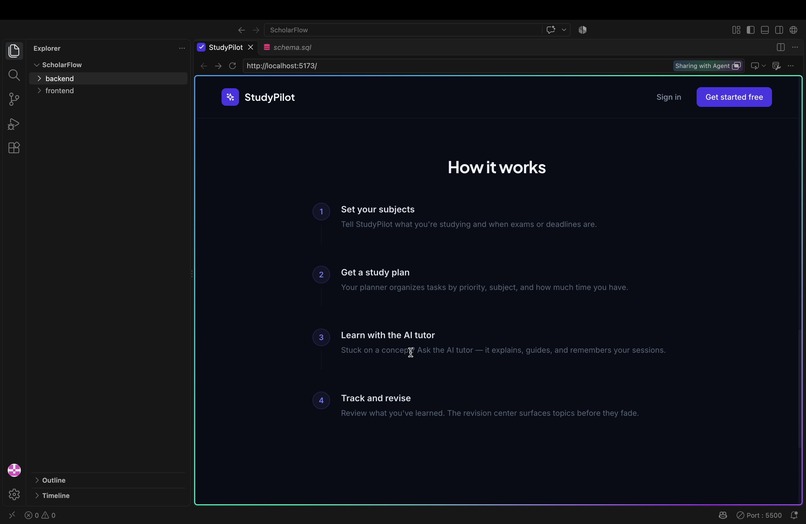Navigate back in the browser preview
Screen dimensions: 806x524
pos(204,66)
